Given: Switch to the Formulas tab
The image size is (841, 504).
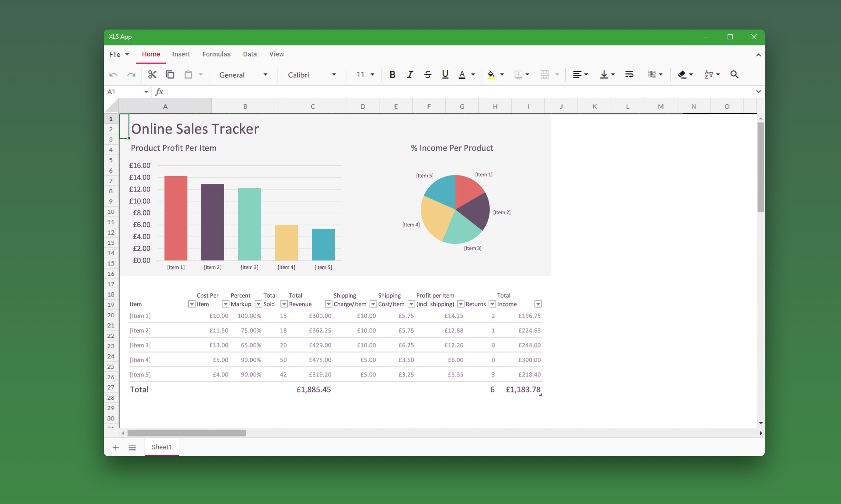Looking at the screenshot, I should click(x=216, y=54).
